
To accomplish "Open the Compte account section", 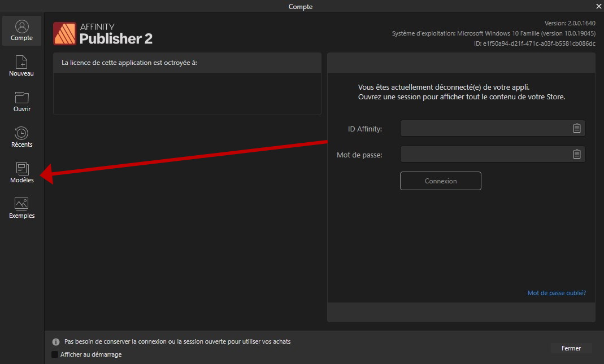I will click(x=21, y=31).
